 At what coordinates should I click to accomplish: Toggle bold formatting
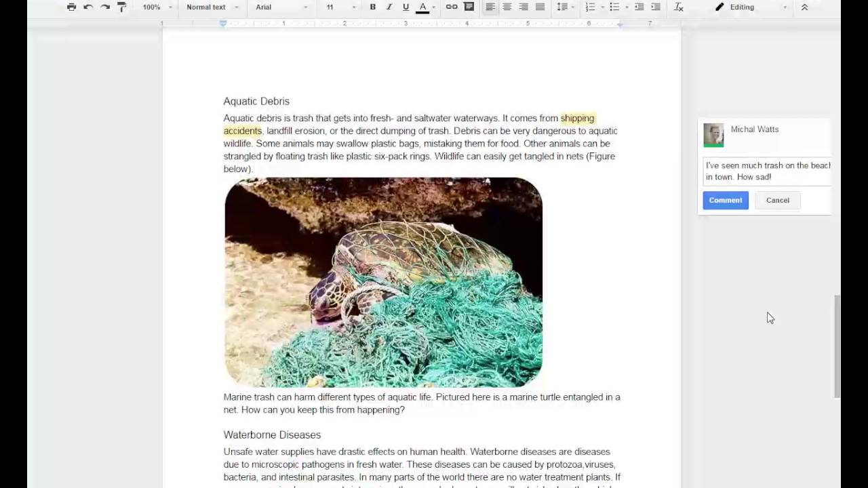pyautogui.click(x=372, y=7)
